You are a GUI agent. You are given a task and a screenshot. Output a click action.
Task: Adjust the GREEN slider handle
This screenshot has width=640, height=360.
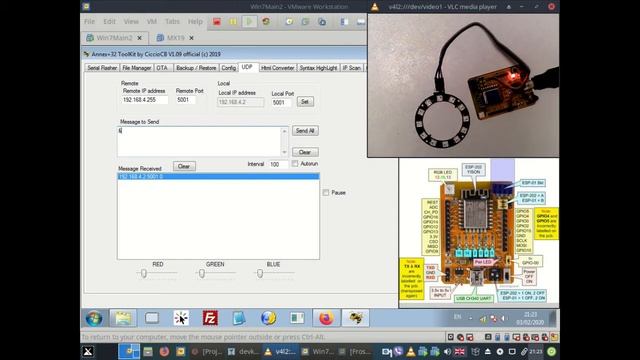[x=202, y=273]
